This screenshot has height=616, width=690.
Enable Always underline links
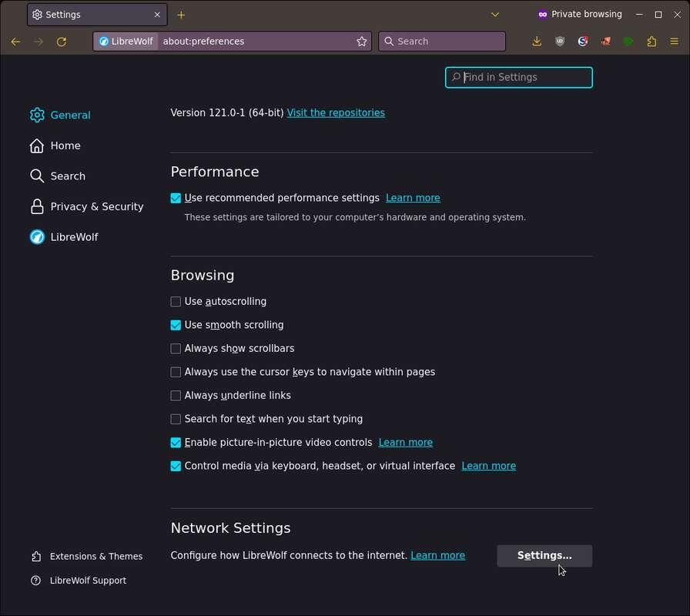click(176, 396)
